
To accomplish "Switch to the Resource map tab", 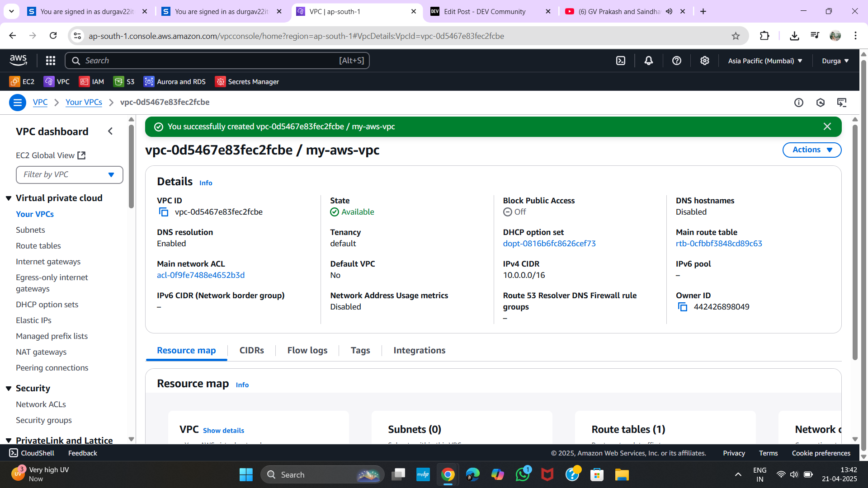I will pos(186,351).
